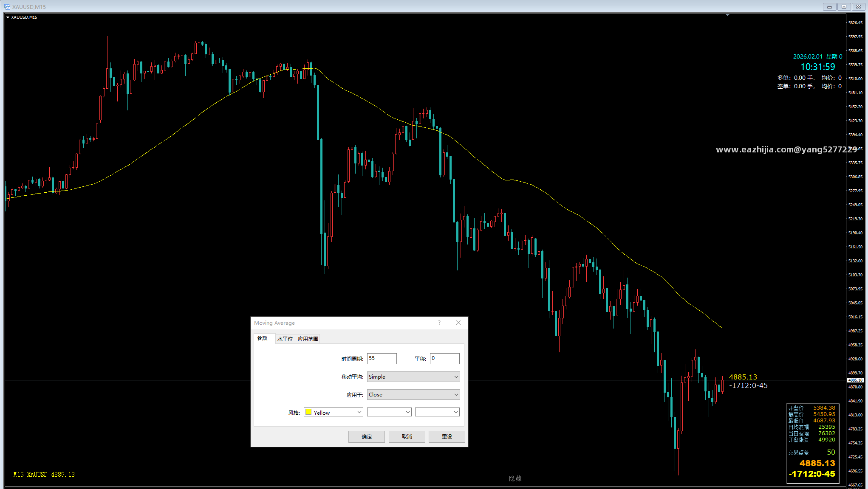Click the Moving Average help question mark
This screenshot has height=489, width=868.
439,323
